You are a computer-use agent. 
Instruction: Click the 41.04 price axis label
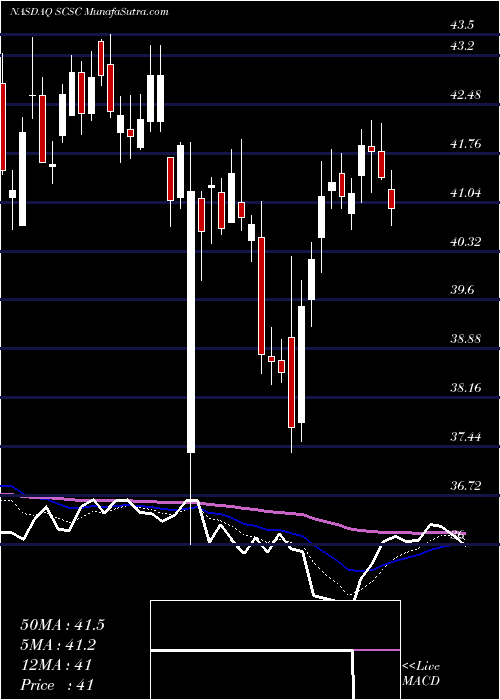[464, 193]
